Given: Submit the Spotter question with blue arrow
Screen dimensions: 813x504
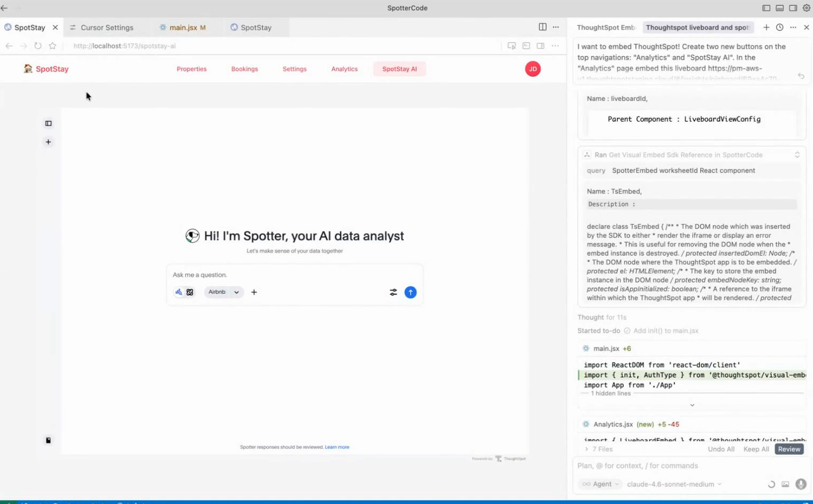Looking at the screenshot, I should point(410,292).
